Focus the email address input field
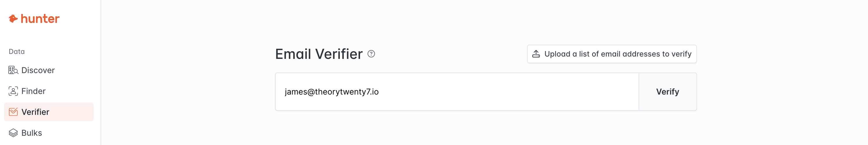Viewport: 868px width, 145px height. [x=457, y=92]
